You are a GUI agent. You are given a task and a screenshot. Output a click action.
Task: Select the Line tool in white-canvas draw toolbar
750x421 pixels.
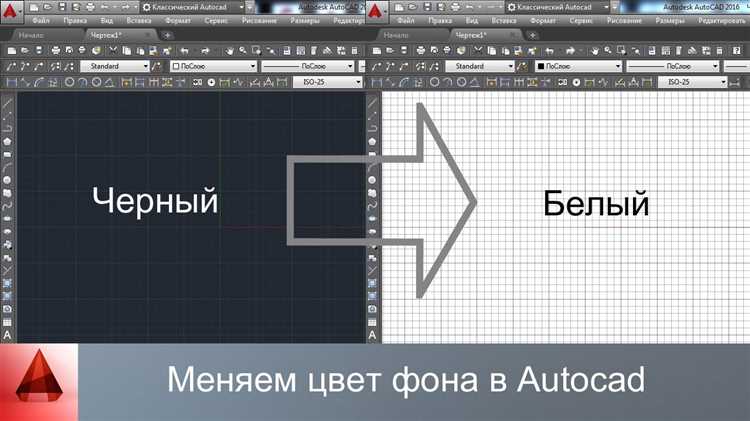coord(372,103)
